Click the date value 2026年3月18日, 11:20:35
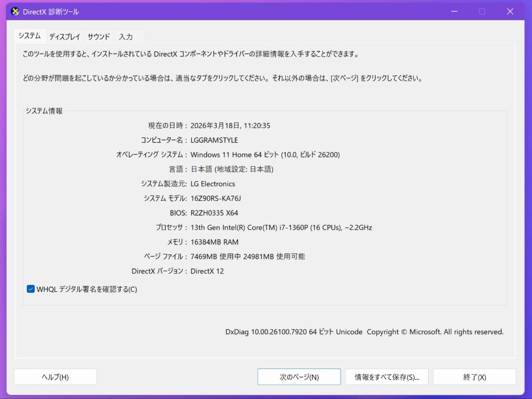The height and width of the screenshot is (399, 532). [231, 126]
